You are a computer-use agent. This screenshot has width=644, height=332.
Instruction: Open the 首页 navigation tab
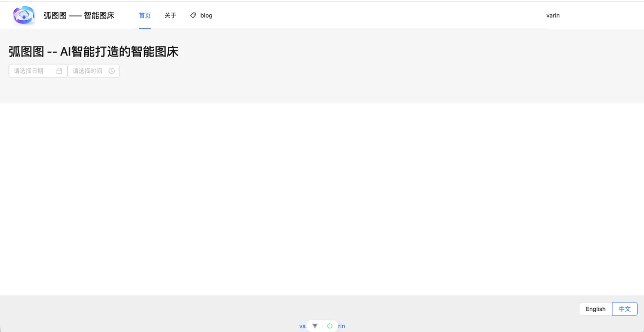click(145, 15)
